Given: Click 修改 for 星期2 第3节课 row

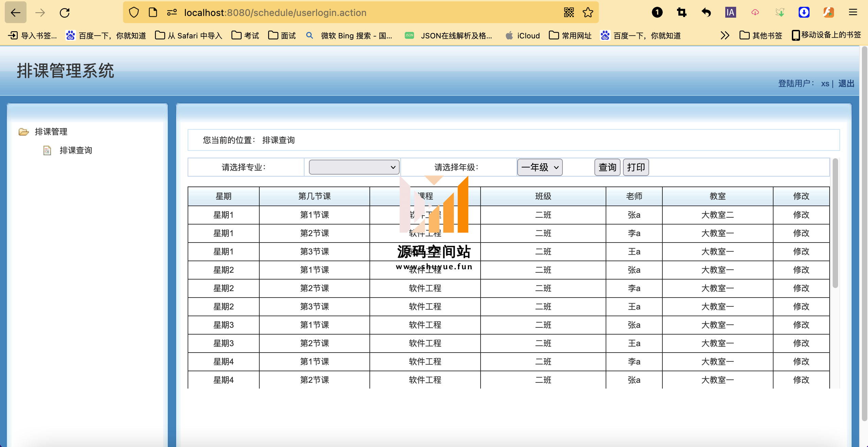Looking at the screenshot, I should tap(801, 307).
